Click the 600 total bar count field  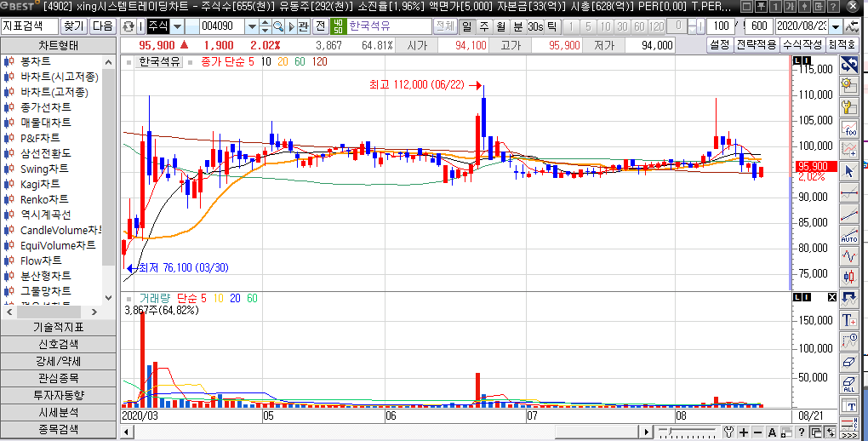point(759,26)
